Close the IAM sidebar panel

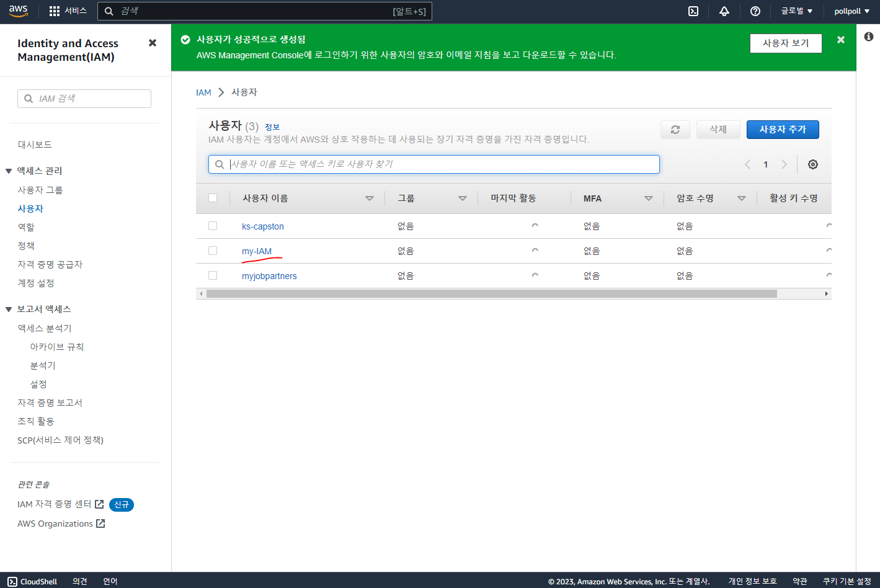coord(153,43)
